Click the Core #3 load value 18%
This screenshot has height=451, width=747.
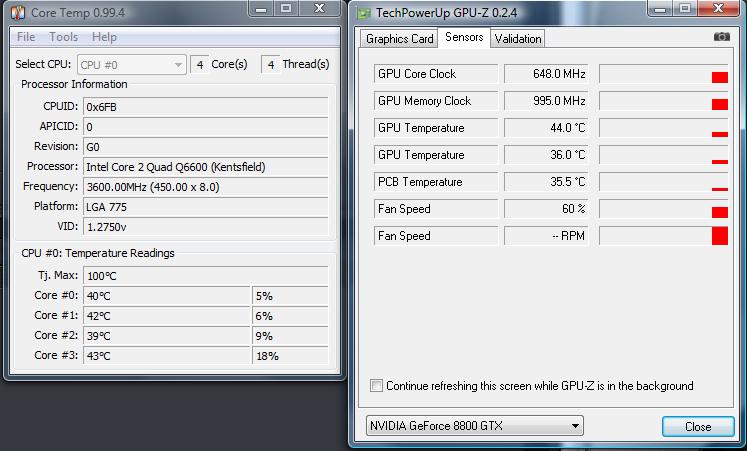point(291,356)
